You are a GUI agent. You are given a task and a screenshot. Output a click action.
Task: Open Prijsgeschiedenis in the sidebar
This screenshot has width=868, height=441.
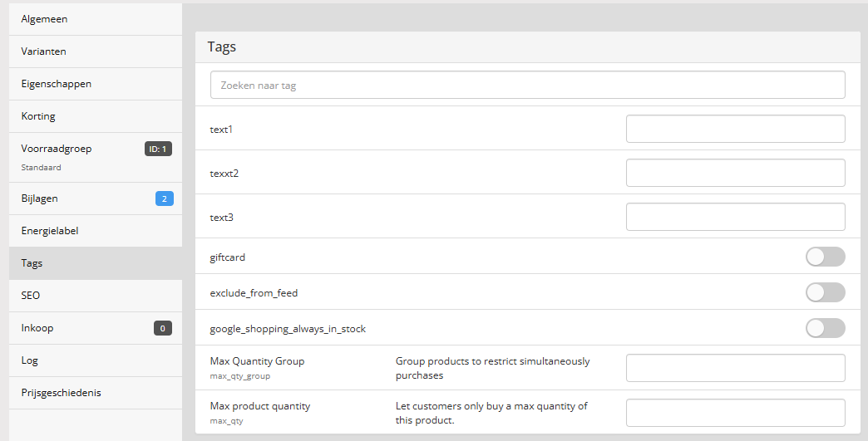96,393
